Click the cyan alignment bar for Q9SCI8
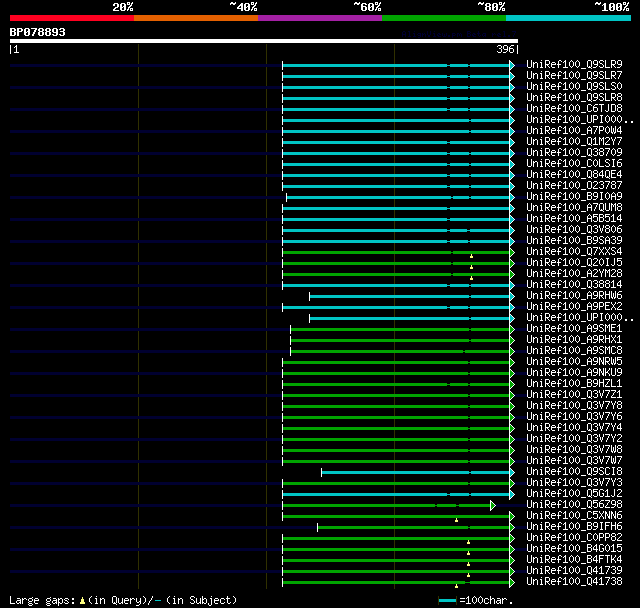Screen dimensions: 640x608 coord(416,473)
